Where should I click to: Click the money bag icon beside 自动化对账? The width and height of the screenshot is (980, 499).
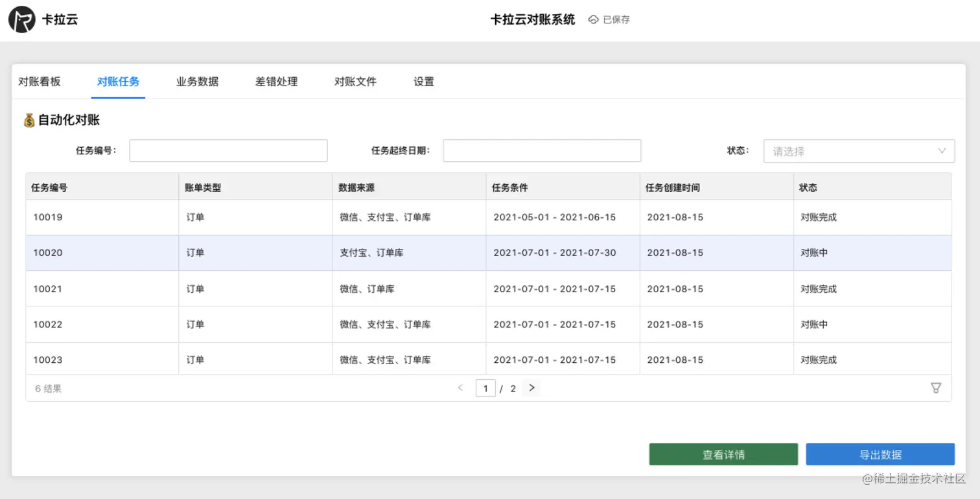pyautogui.click(x=28, y=120)
